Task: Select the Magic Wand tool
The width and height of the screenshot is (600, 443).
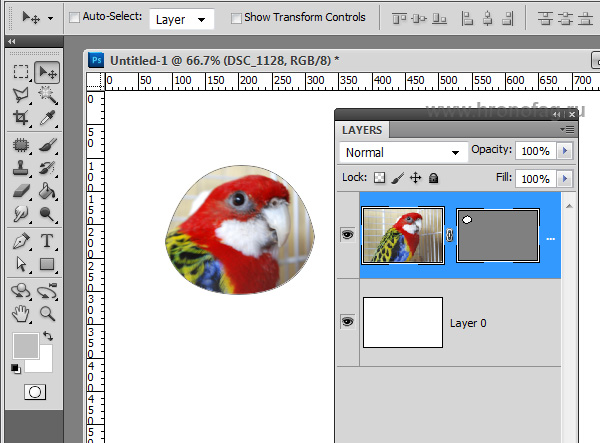Action: pos(46,95)
